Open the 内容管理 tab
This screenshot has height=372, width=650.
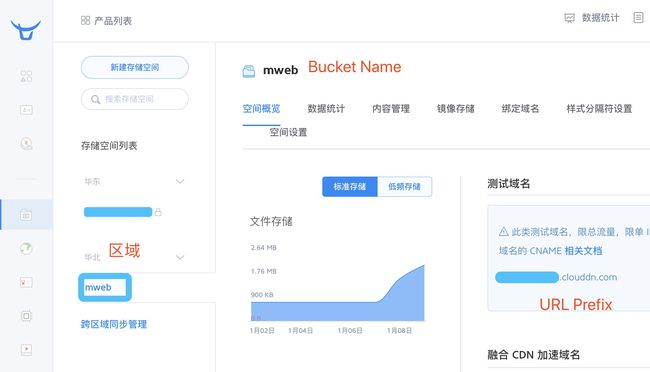click(x=391, y=109)
